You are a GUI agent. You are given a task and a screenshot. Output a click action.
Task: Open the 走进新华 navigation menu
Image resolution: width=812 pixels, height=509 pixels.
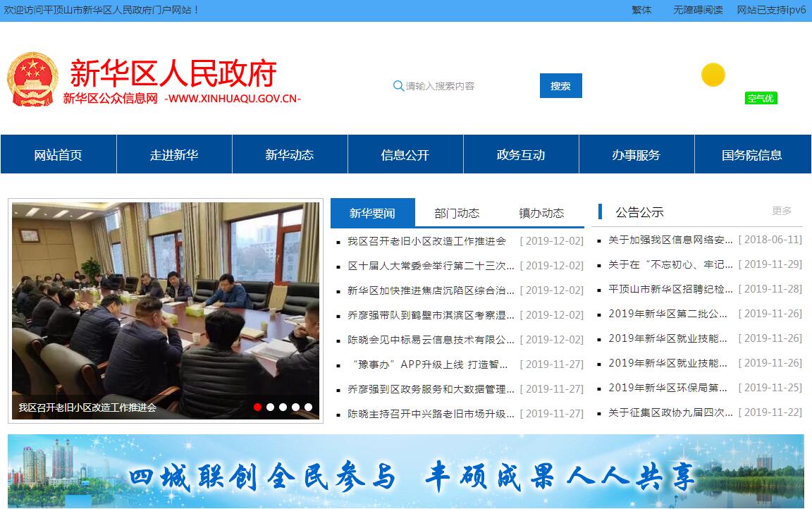point(174,154)
